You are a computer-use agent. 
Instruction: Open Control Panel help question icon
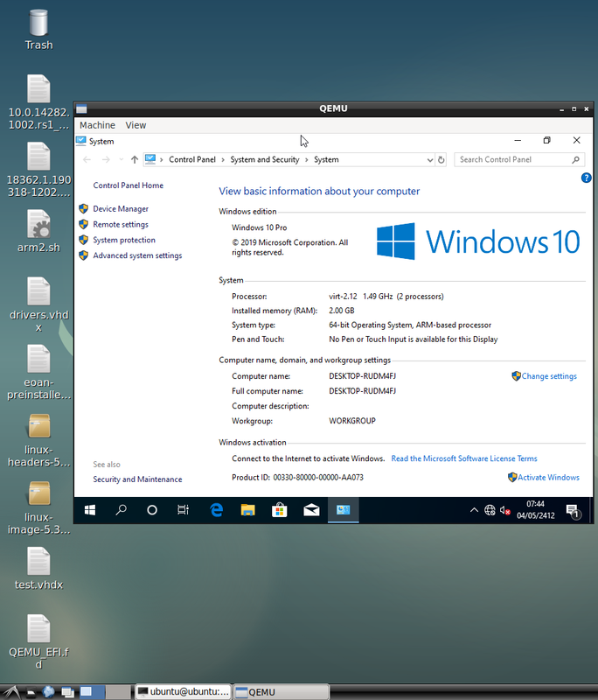click(586, 178)
